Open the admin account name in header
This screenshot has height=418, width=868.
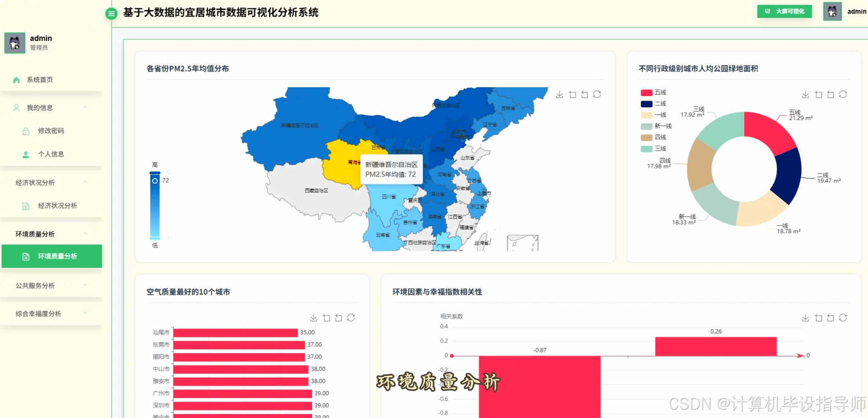pos(857,12)
